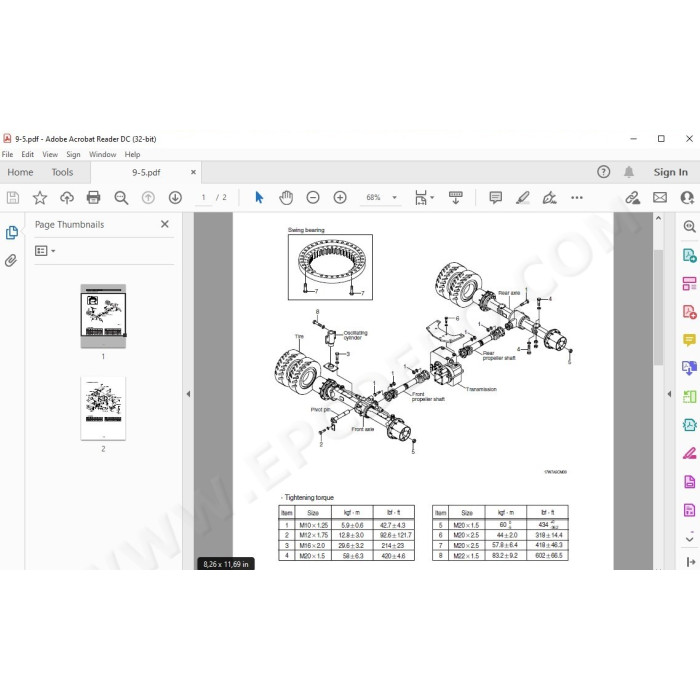This screenshot has height=700, width=700.
Task: Expand more tools chevron in right pane
Action: (x=689, y=539)
